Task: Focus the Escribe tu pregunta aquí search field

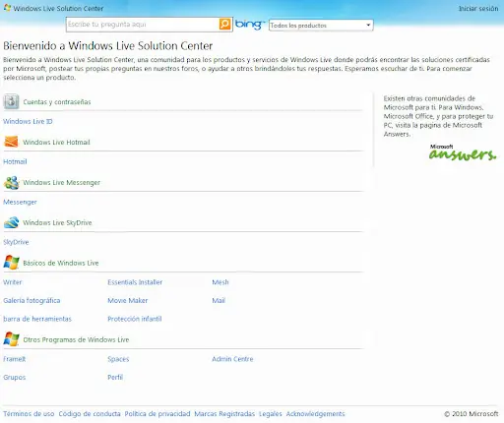Action: 143,25
